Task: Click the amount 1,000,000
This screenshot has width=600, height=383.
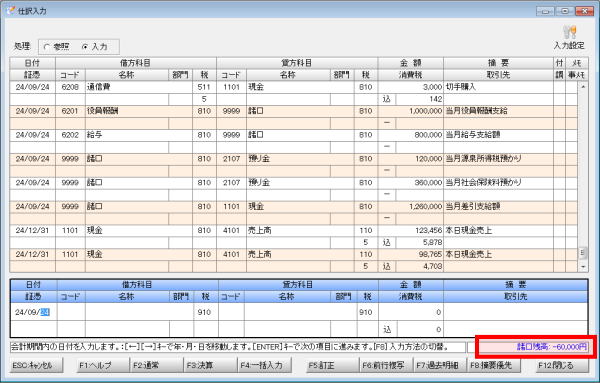Action: click(x=425, y=111)
